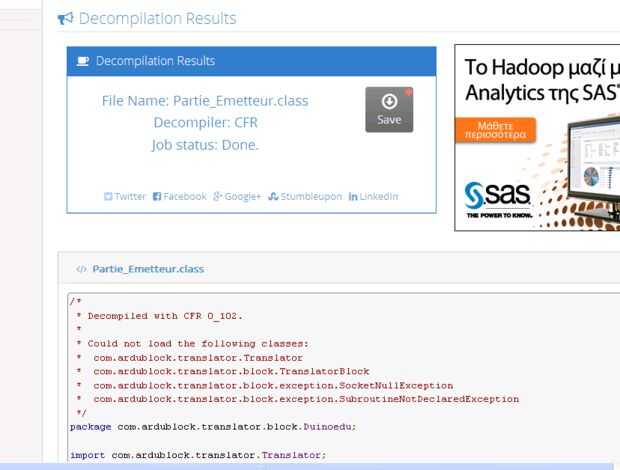Viewport: 620px width, 470px height.
Task: Click the File Name: Partie_Emetteur.class text
Action: point(205,101)
